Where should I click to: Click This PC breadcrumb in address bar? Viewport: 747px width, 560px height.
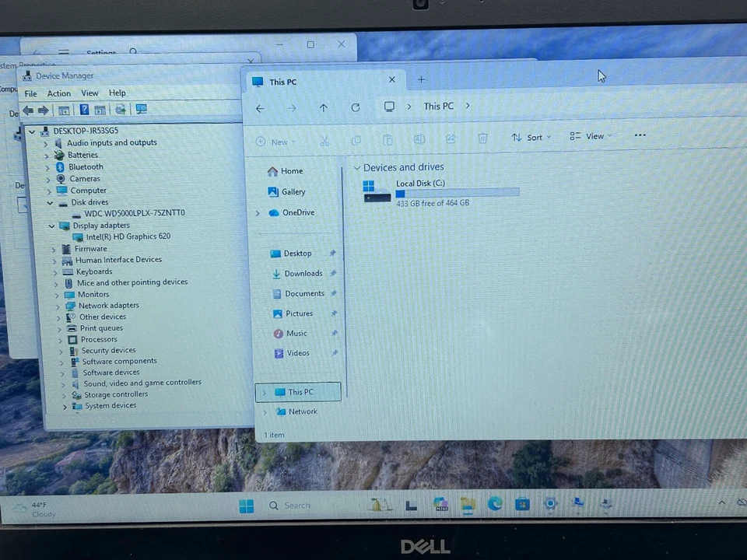(438, 107)
